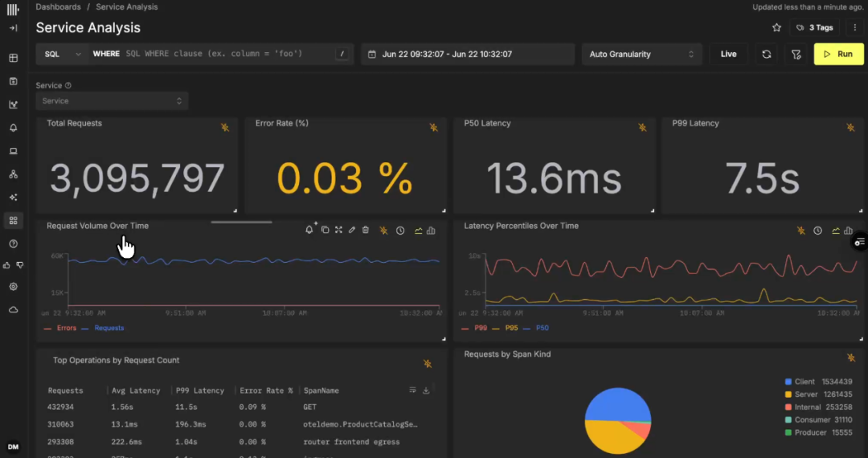
Task: Open the Auto Granularity dropdown
Action: coord(641,54)
